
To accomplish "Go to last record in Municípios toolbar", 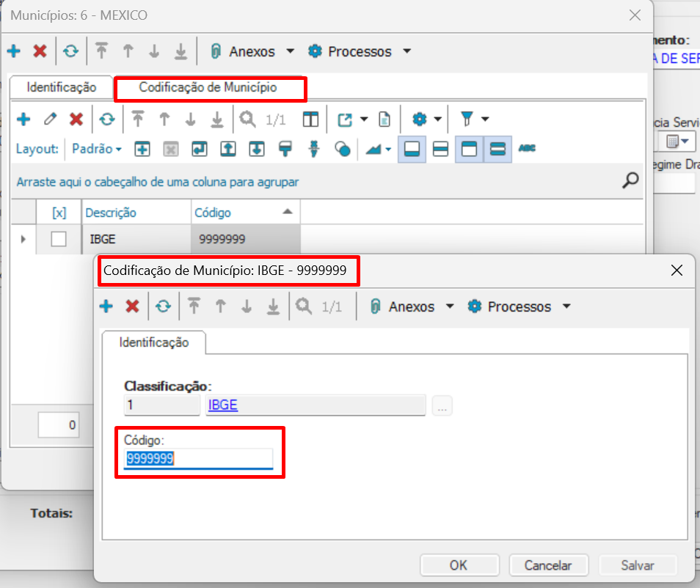I will [181, 51].
